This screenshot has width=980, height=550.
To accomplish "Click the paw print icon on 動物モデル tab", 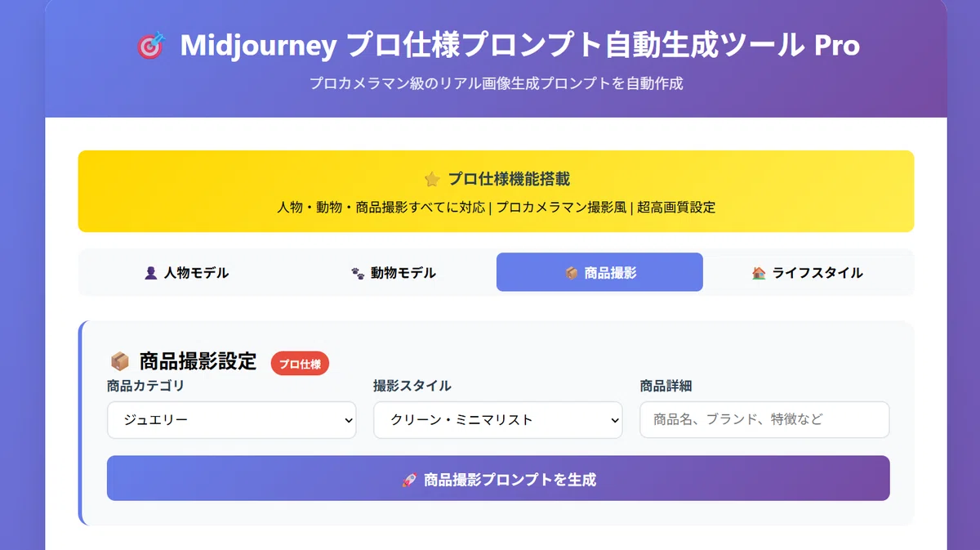I will [x=358, y=273].
